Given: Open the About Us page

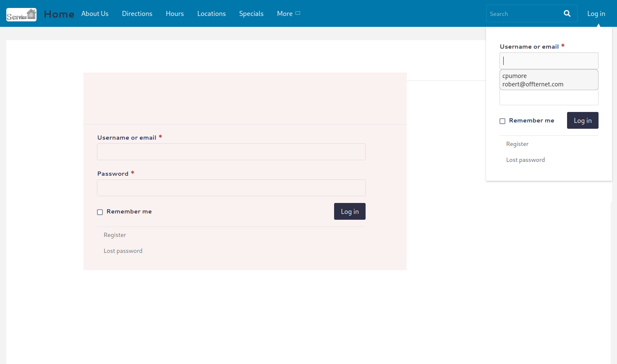Looking at the screenshot, I should tap(95, 13).
